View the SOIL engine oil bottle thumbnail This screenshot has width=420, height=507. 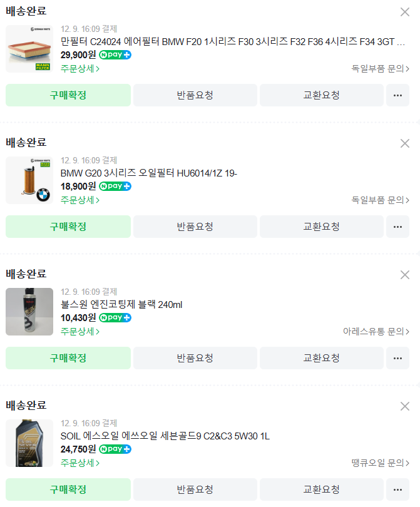[x=29, y=443]
